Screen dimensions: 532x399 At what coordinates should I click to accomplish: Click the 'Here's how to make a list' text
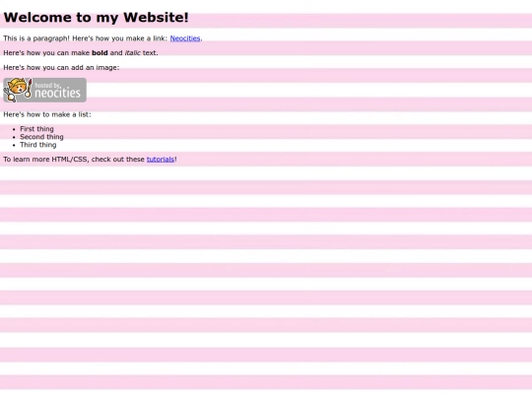47,114
